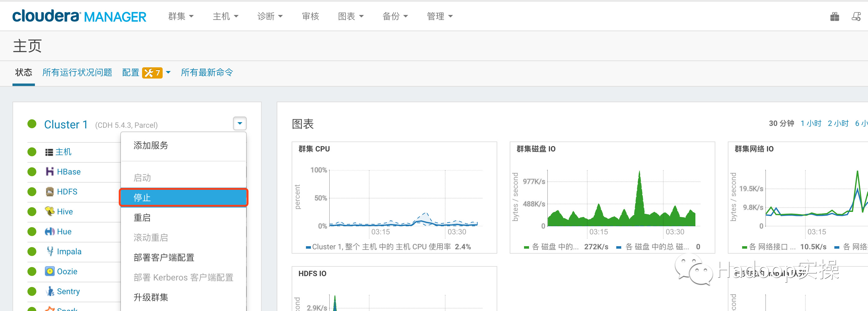Select 重启 from the cluster menu
This screenshot has width=868, height=311.
(x=184, y=217)
